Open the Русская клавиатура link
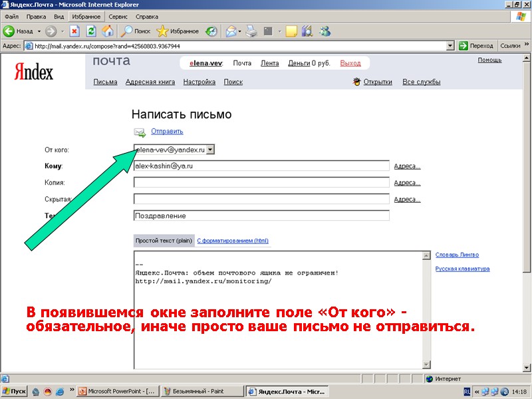 coord(462,269)
